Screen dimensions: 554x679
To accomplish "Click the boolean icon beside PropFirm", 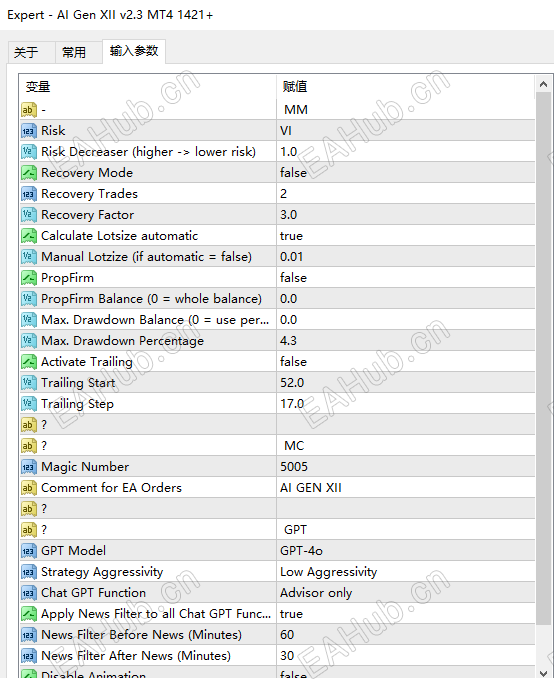I will (x=29, y=278).
